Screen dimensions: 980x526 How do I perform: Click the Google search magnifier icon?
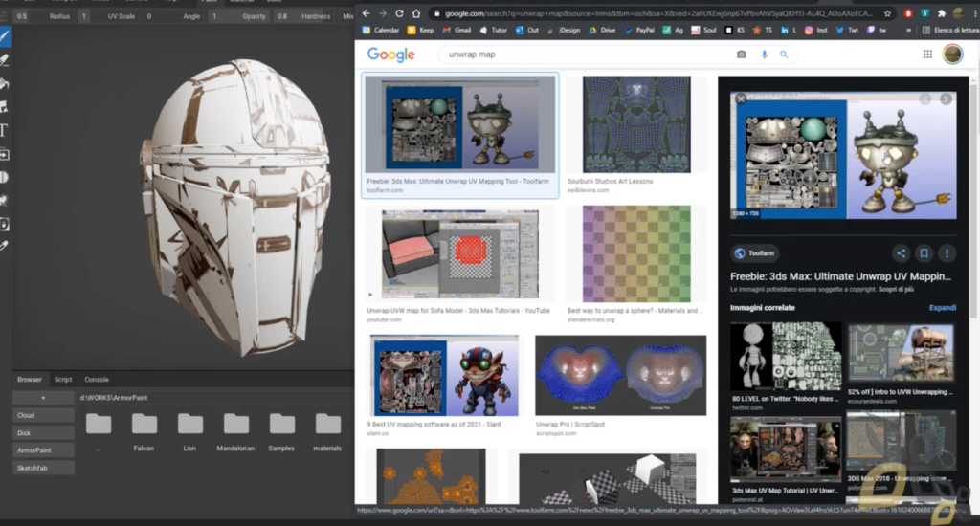point(784,55)
